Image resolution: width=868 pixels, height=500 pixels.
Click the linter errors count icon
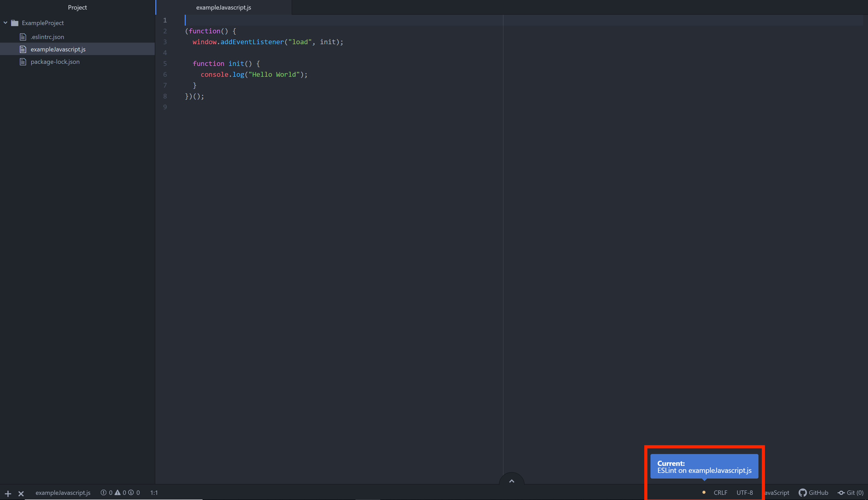tap(103, 493)
